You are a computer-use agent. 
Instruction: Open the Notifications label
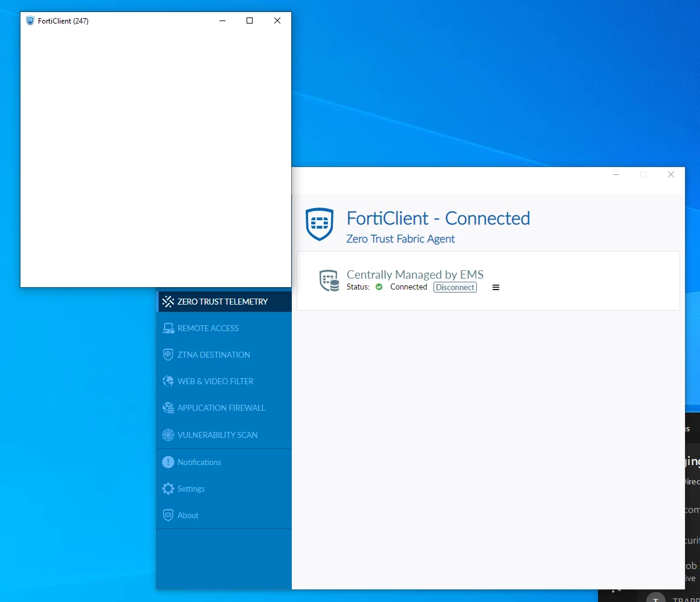pyautogui.click(x=199, y=462)
